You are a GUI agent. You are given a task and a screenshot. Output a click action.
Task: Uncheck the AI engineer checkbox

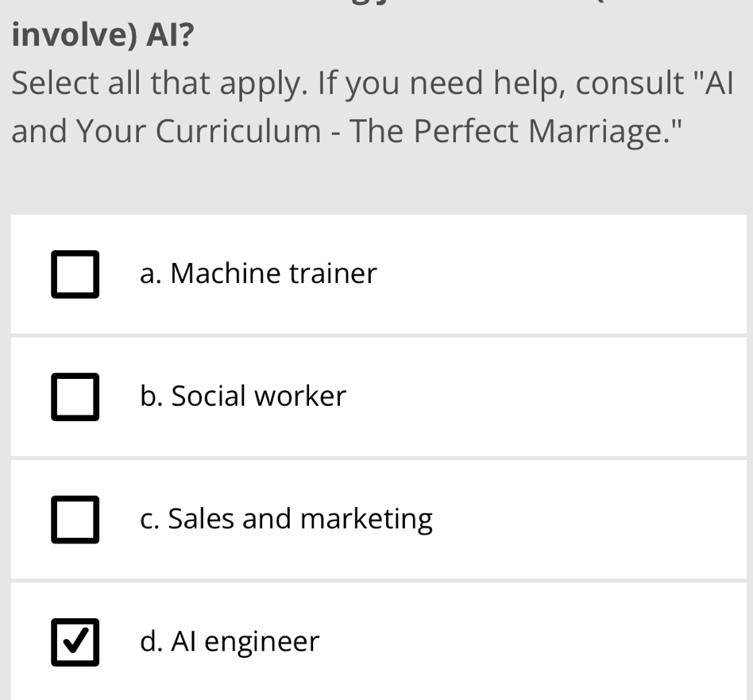[x=75, y=642]
